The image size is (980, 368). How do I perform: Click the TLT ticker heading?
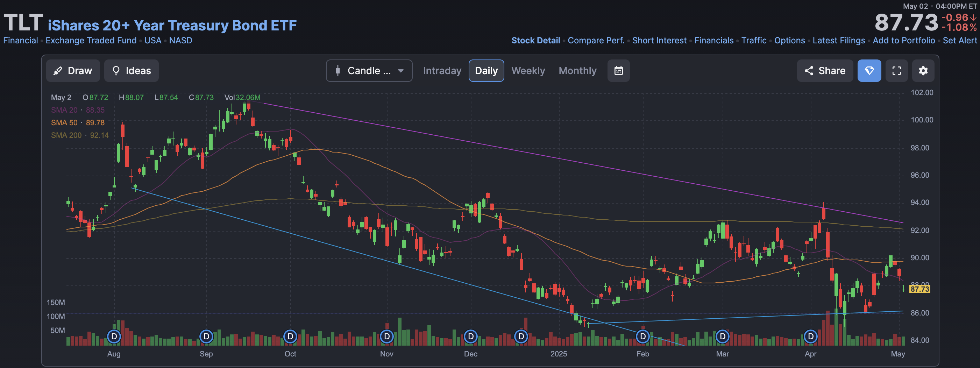23,23
